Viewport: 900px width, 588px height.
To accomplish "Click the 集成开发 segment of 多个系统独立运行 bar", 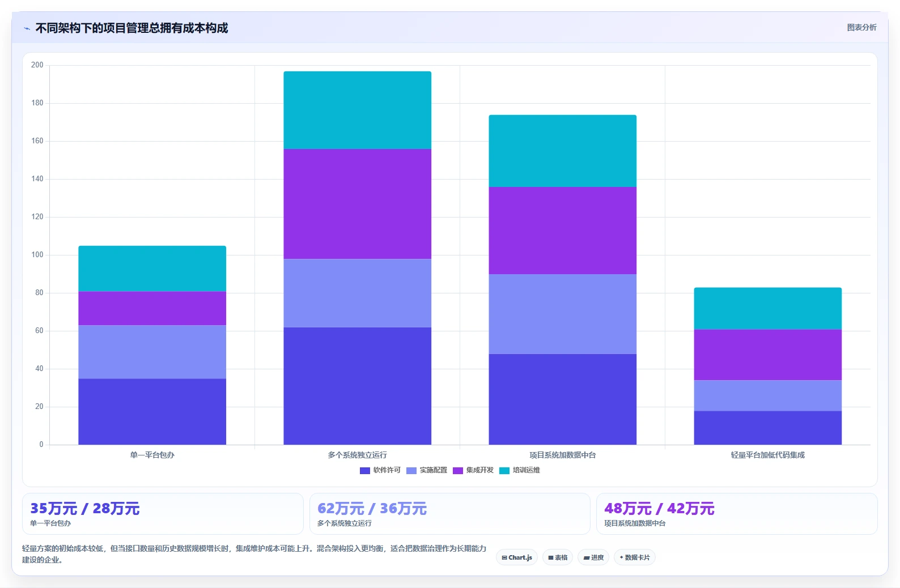I will 357,204.
